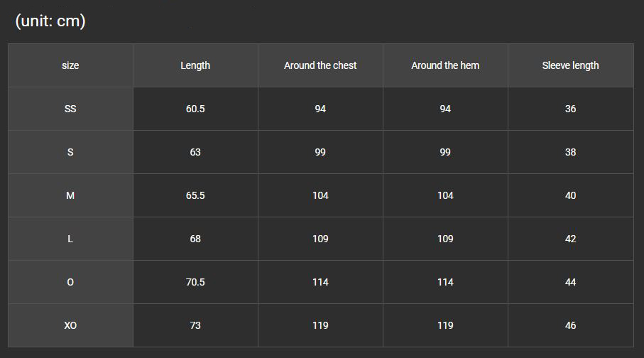Screen dimensions: 644x358
Task: Click the 'size' column header
Action: point(70,65)
